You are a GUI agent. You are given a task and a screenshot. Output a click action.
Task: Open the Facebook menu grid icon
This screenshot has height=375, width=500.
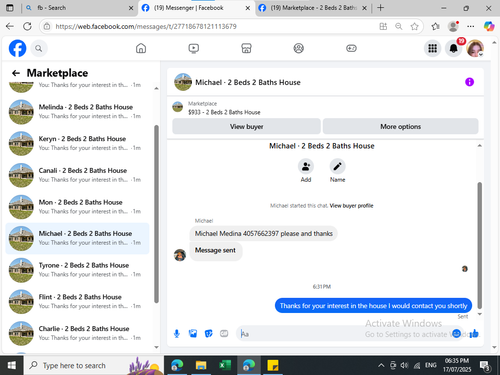(x=432, y=49)
